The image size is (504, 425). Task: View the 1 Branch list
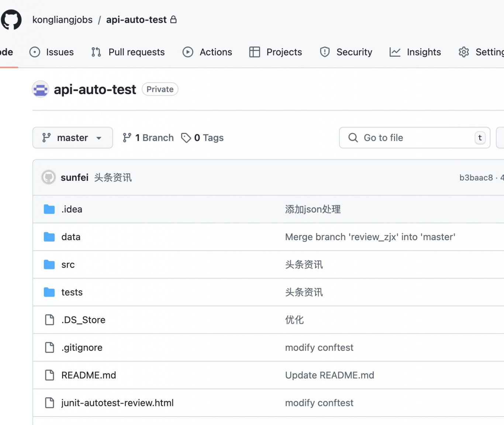click(x=148, y=138)
